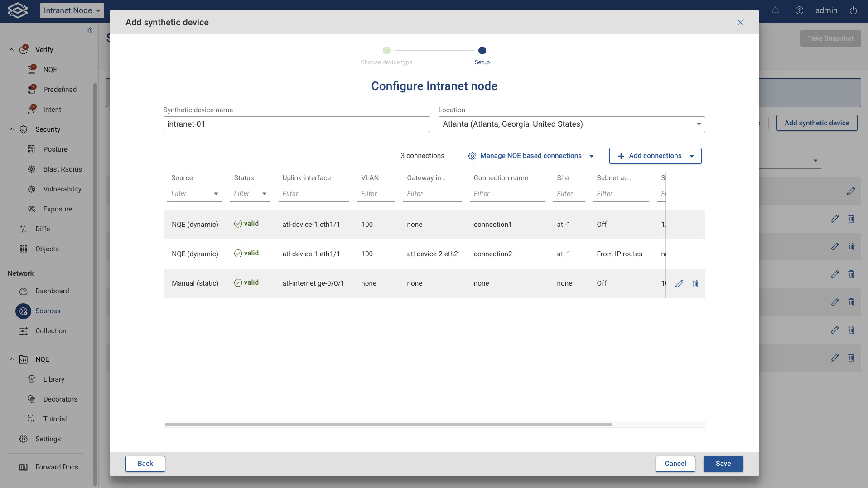Open the Vulnerability section
The image size is (868, 488).
click(63, 189)
